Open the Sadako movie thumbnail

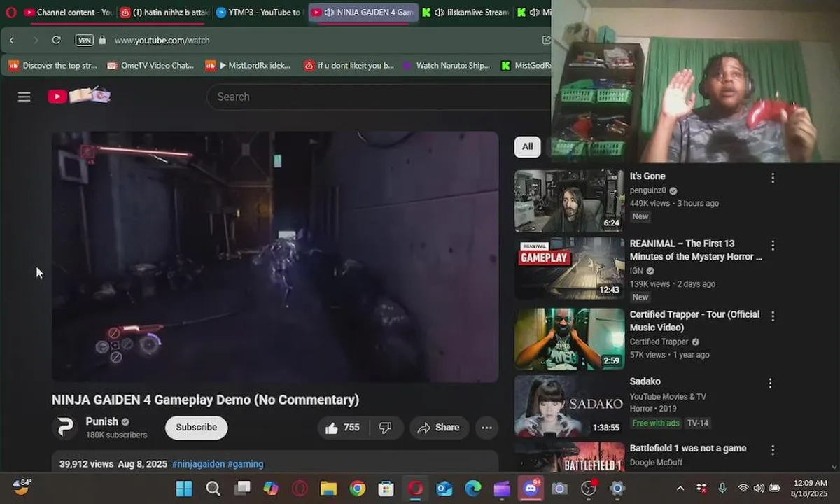pyautogui.click(x=569, y=406)
